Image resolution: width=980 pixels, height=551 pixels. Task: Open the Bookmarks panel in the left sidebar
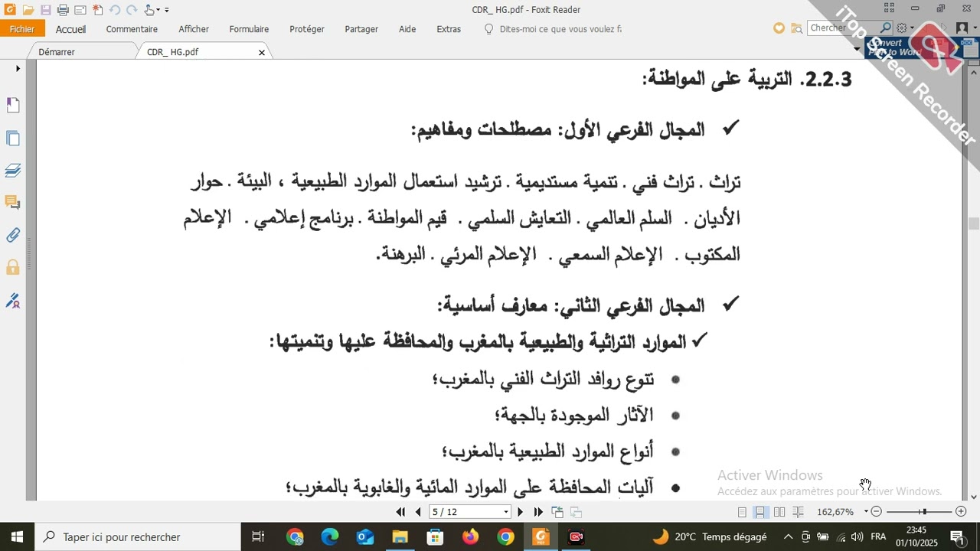click(13, 105)
